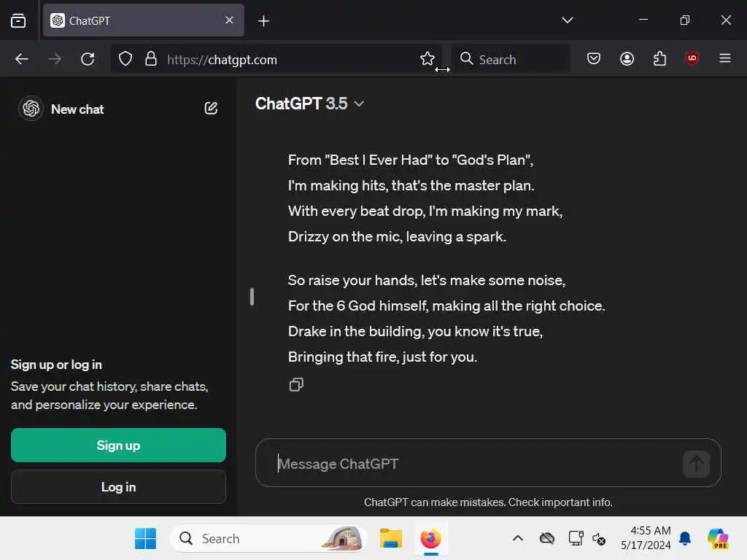Viewport: 747px width, 560px height.
Task: Open the Windows Start menu
Action: 145,539
